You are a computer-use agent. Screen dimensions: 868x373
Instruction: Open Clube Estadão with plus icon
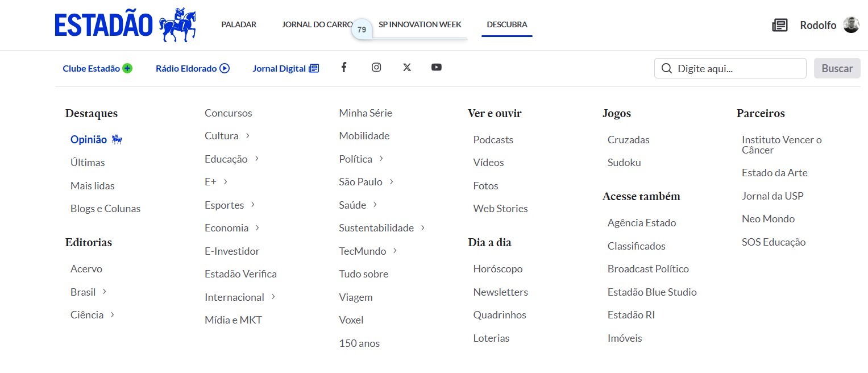(x=97, y=68)
